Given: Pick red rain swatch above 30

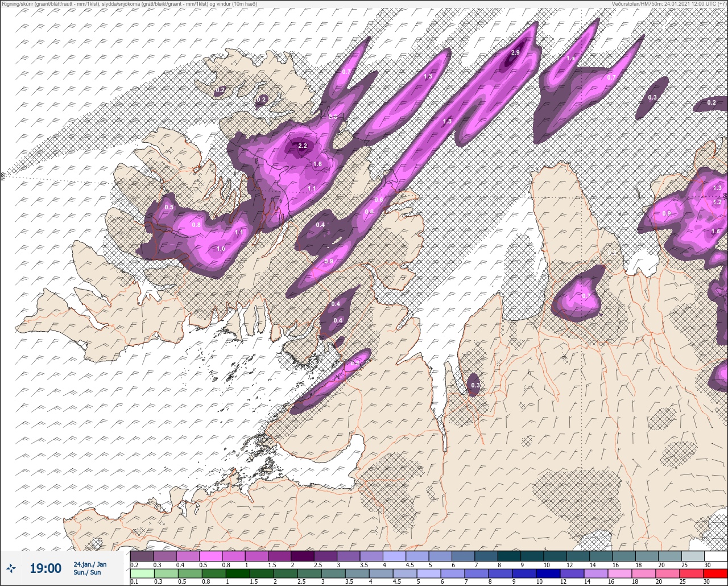Looking at the screenshot, I should (715, 573).
